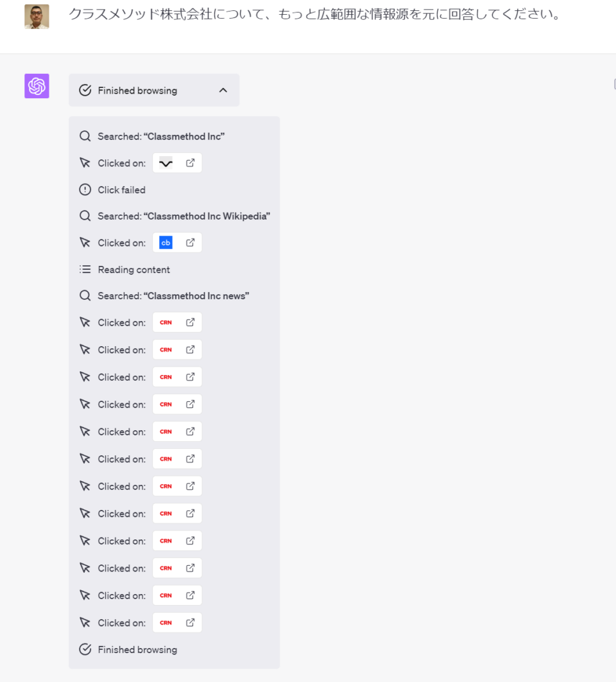Open the Crunchbase cb source icon
The image size is (616, 682).
(x=166, y=243)
